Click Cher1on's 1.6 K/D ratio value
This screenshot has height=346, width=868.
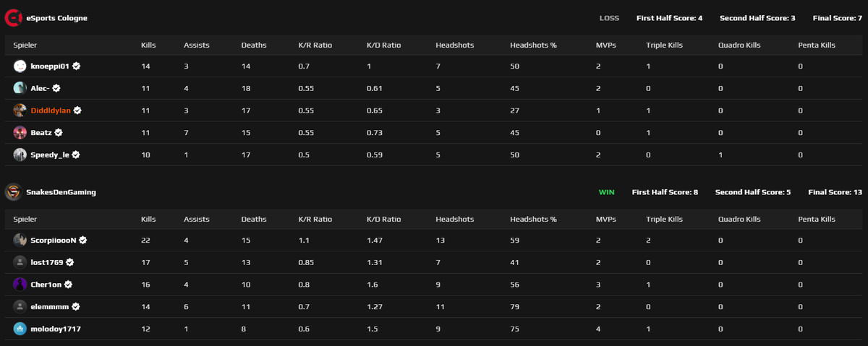point(372,285)
